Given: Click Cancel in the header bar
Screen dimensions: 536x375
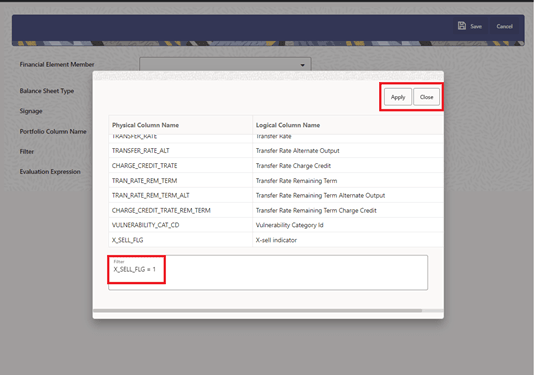Looking at the screenshot, I should coord(504,26).
